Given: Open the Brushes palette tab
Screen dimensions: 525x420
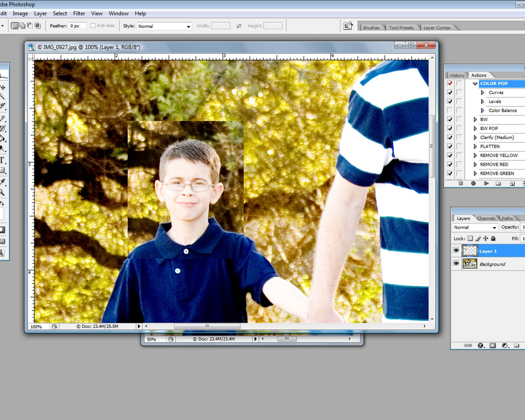Looking at the screenshot, I should click(x=371, y=28).
